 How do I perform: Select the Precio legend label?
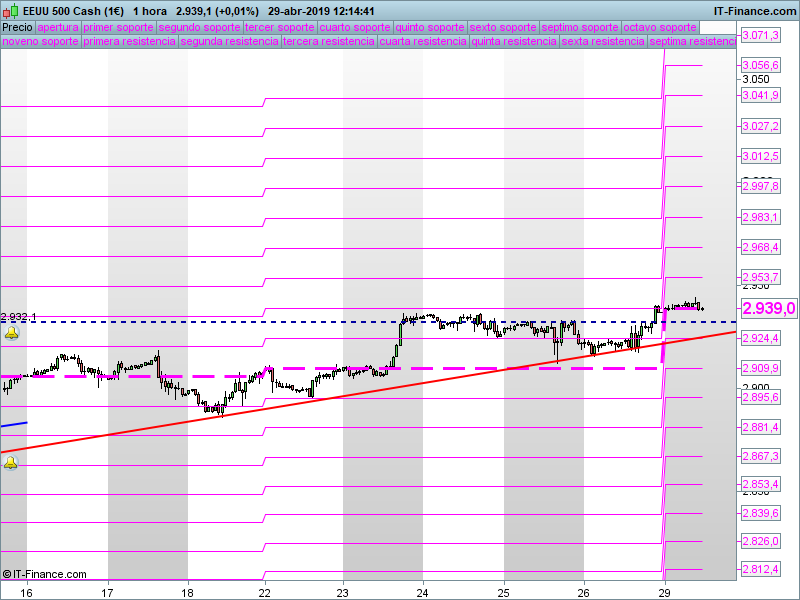point(16,27)
